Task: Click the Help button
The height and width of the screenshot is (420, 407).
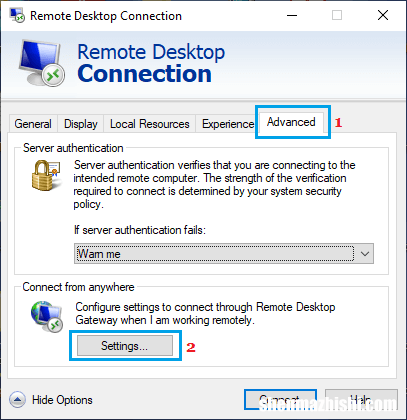Action: 361,399
